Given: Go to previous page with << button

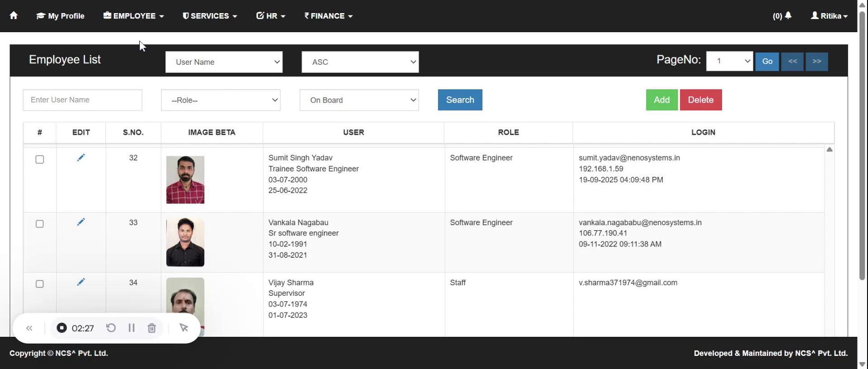Looking at the screenshot, I should [x=793, y=61].
